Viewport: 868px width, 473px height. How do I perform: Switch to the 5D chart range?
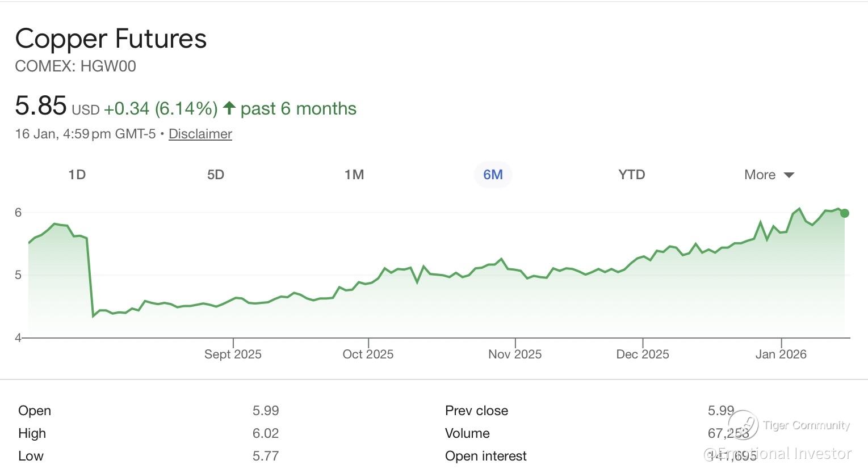[x=216, y=175]
